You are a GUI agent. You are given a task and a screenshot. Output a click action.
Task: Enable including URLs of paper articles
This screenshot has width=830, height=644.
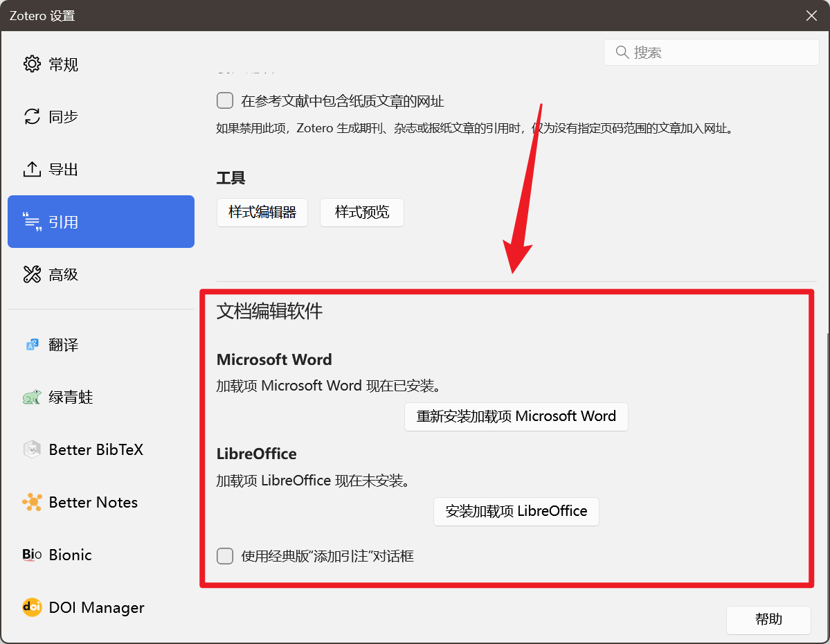225,101
